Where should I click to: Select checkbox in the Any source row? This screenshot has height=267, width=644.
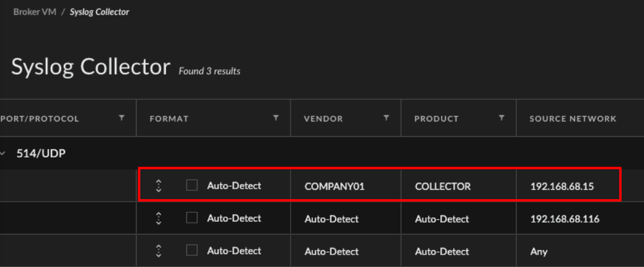192,250
